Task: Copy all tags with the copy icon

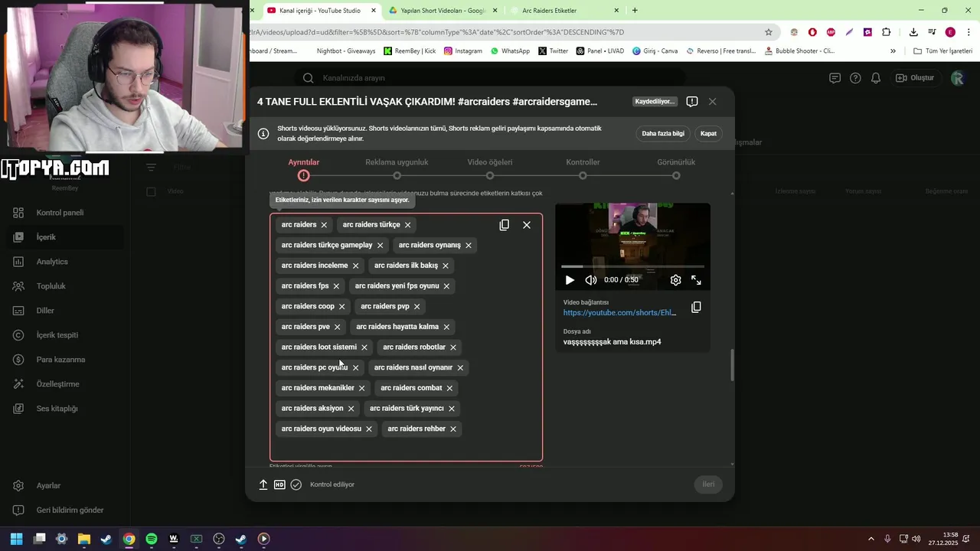Action: point(504,225)
